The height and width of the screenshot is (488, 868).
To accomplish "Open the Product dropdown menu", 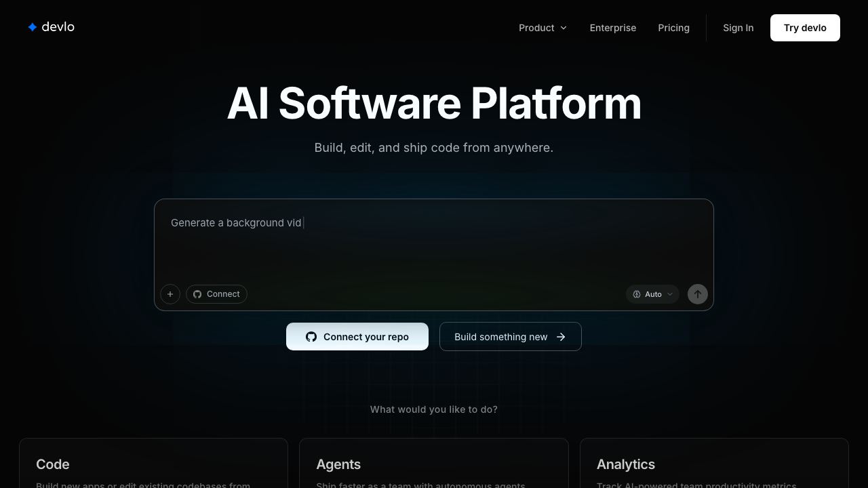I will (542, 28).
